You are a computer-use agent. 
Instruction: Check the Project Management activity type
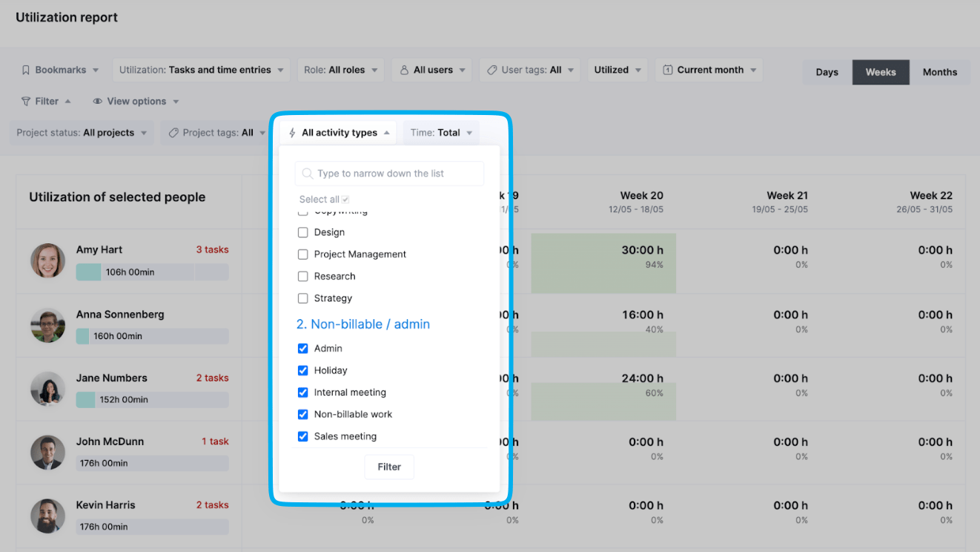click(x=302, y=254)
